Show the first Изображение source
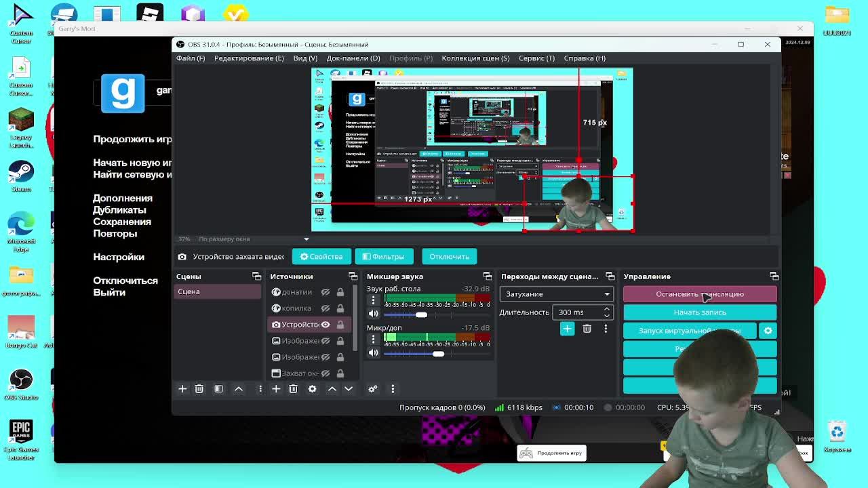The height and width of the screenshot is (488, 868). pyautogui.click(x=325, y=341)
